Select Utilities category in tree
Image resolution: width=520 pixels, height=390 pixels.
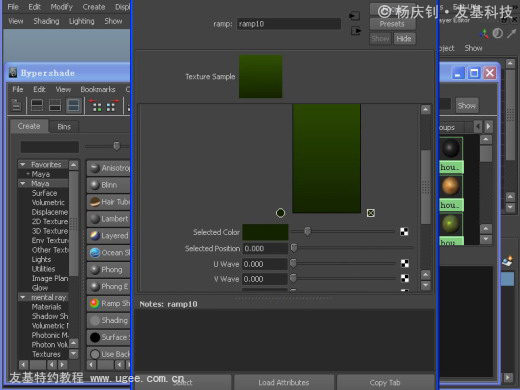(43, 269)
